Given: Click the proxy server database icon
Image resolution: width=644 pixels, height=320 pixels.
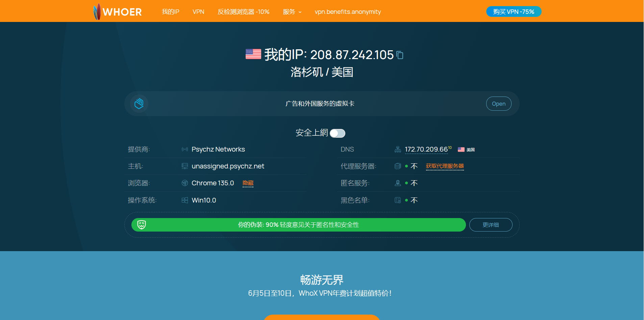Looking at the screenshot, I should pyautogui.click(x=398, y=166).
